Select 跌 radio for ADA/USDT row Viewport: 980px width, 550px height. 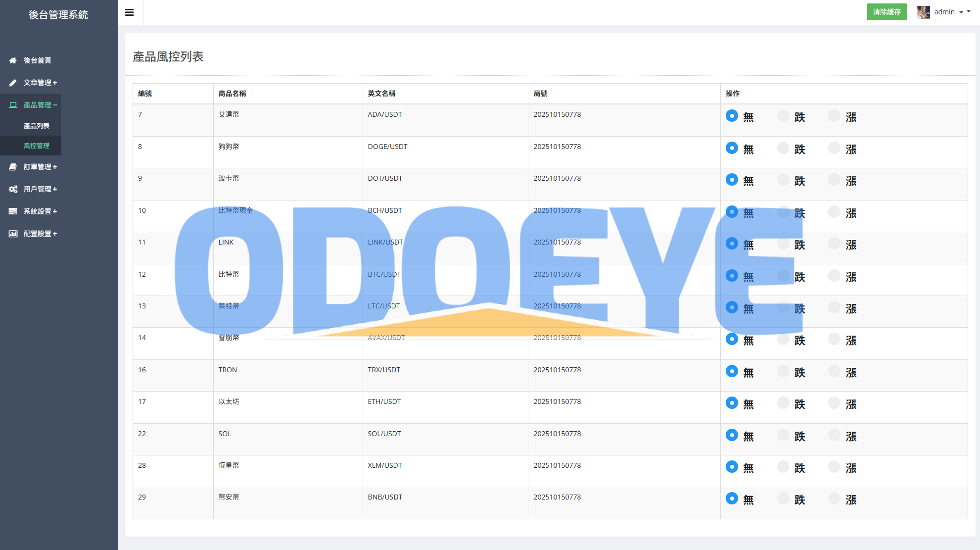[783, 116]
